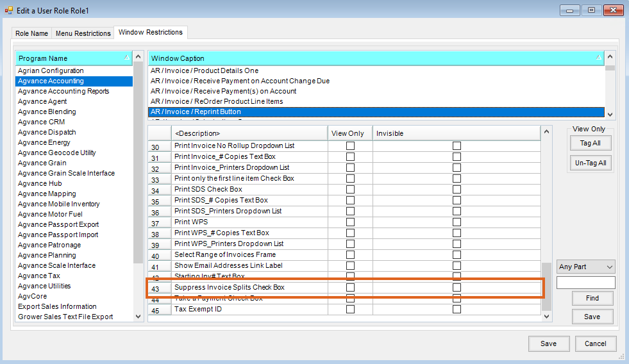Select the Window Restrictions tab
Viewport: 629px width, 364px height.
click(x=151, y=32)
